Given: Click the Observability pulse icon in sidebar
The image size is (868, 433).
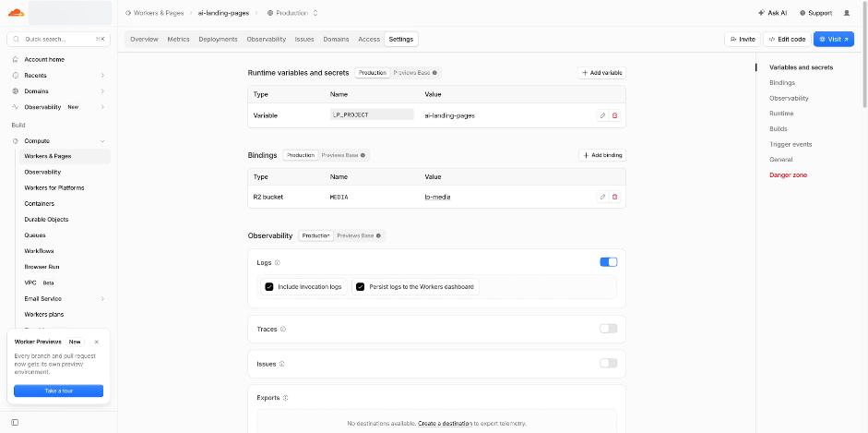Looking at the screenshot, I should 16,107.
